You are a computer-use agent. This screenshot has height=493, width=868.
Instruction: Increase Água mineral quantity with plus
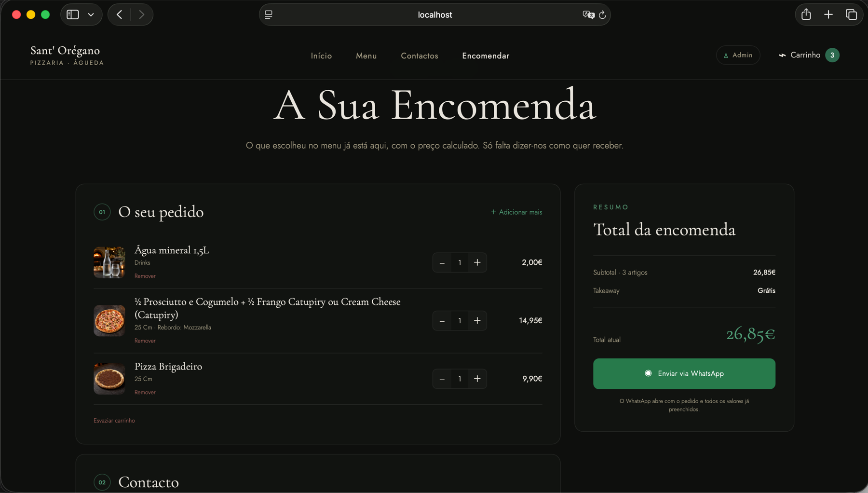point(477,262)
